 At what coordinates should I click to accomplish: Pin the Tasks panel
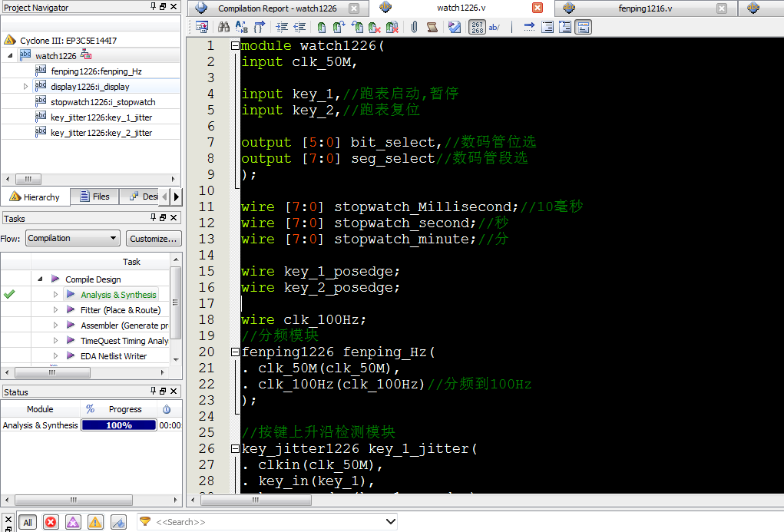(153, 219)
